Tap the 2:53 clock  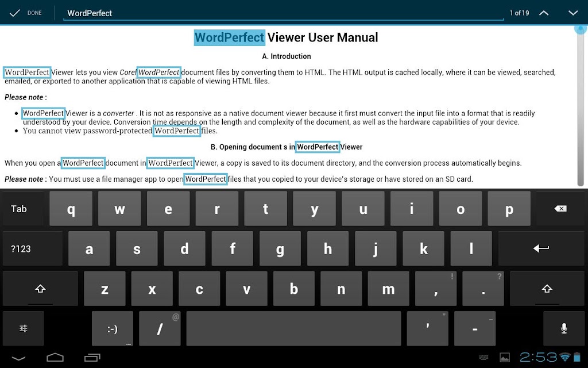click(539, 357)
